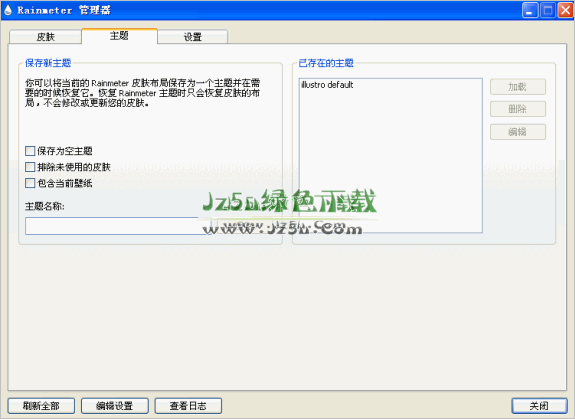Enable 保存为空主题 checkbox

click(30, 151)
